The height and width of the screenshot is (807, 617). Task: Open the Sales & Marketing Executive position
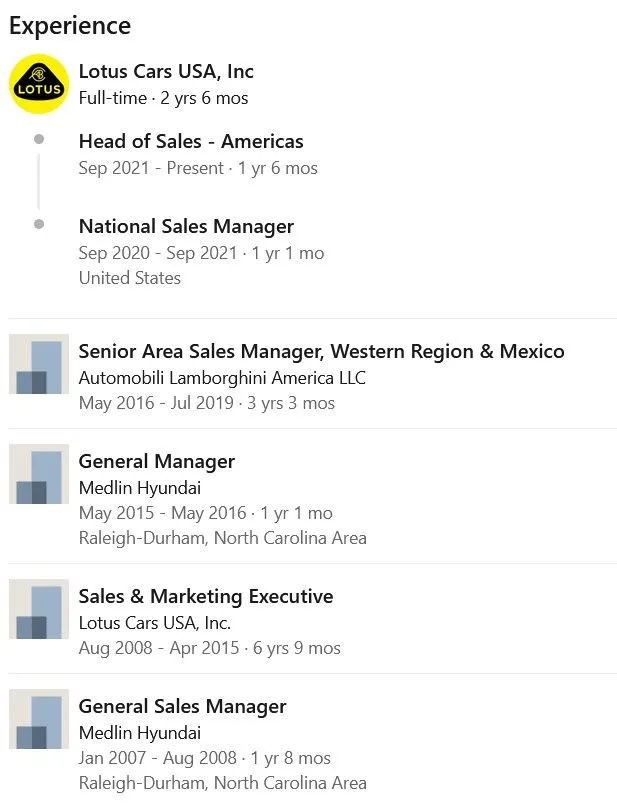click(x=206, y=596)
